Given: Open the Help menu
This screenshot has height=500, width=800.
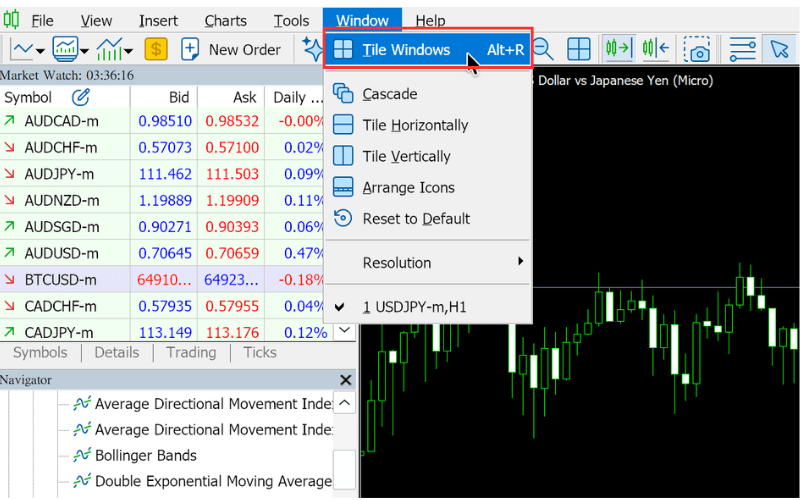Looking at the screenshot, I should pyautogui.click(x=430, y=20).
